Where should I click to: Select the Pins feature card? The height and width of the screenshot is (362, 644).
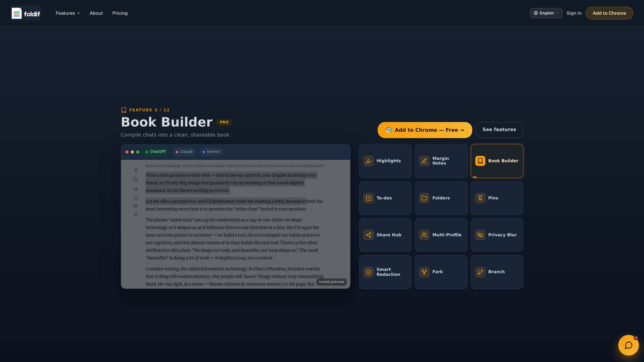[x=497, y=198]
